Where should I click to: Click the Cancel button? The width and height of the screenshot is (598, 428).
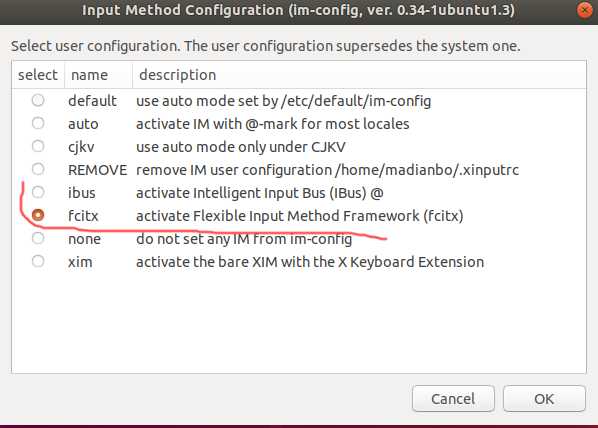pos(453,399)
